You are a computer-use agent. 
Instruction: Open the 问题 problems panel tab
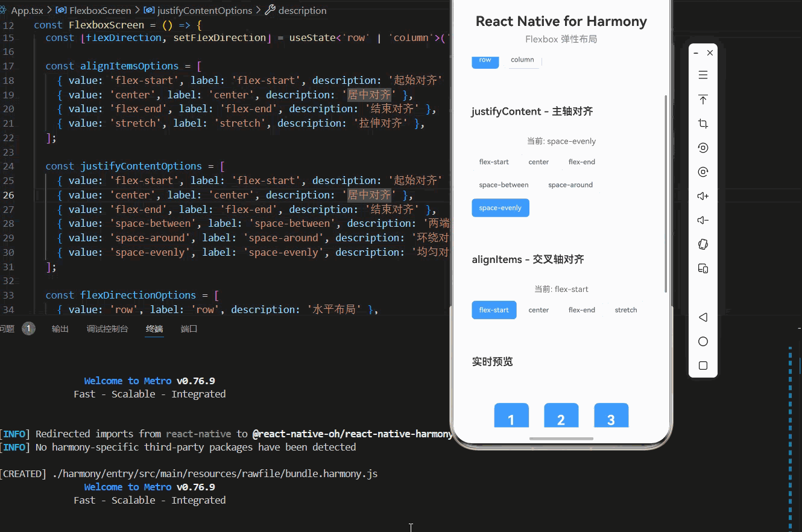pyautogui.click(x=7, y=329)
